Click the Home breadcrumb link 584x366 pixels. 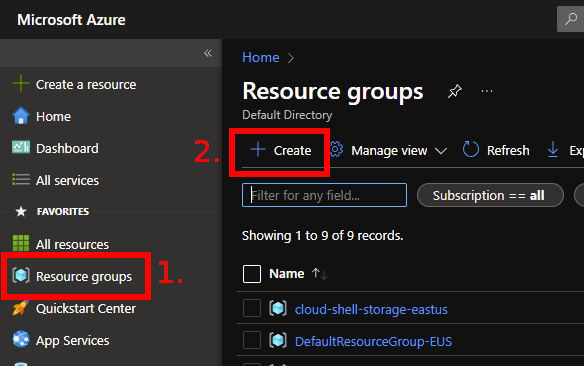point(261,57)
